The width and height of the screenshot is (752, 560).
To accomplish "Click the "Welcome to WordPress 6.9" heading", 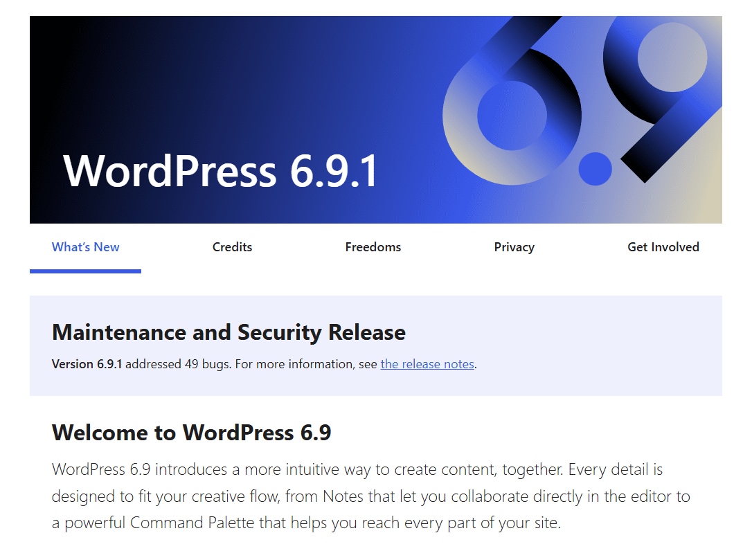I will click(x=192, y=432).
